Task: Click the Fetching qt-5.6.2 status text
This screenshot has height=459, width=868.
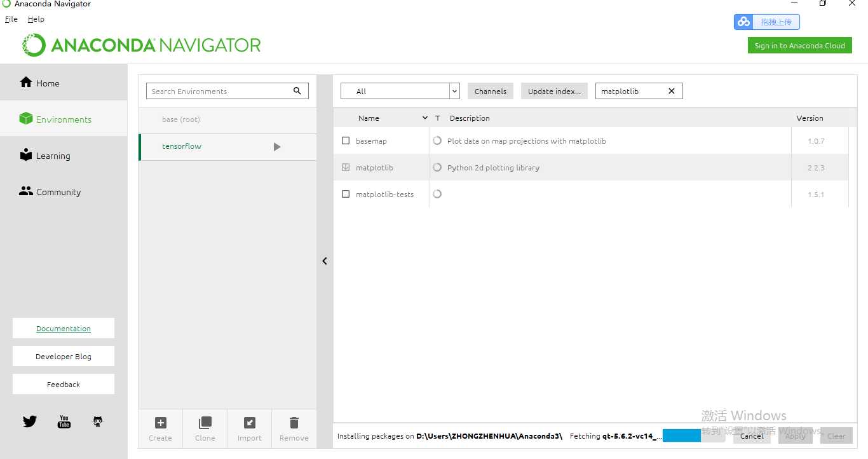Action: (615, 436)
